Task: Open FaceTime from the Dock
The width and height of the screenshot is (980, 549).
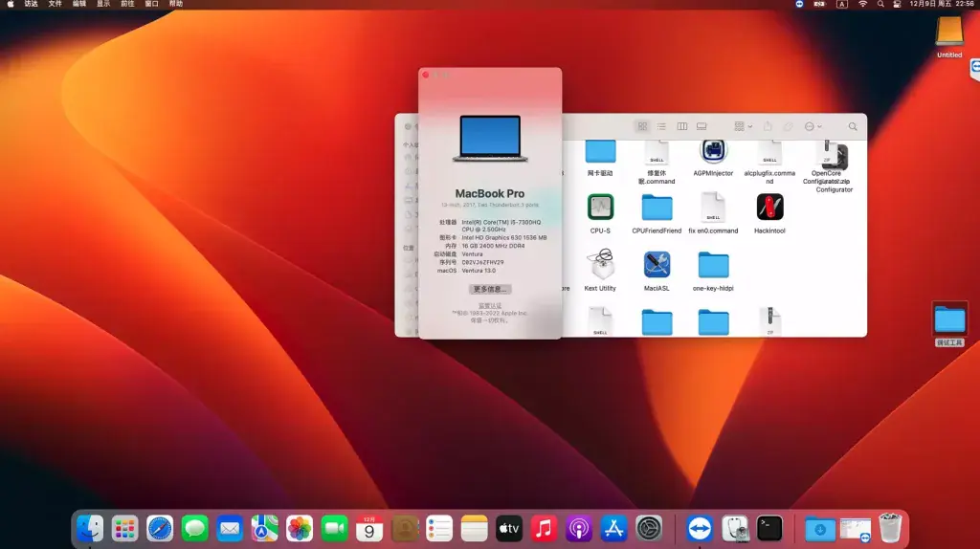Action: tap(334, 528)
